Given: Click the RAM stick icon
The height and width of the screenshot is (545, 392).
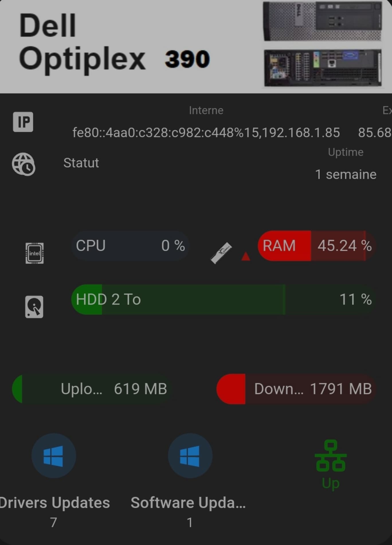Looking at the screenshot, I should pyautogui.click(x=221, y=253).
